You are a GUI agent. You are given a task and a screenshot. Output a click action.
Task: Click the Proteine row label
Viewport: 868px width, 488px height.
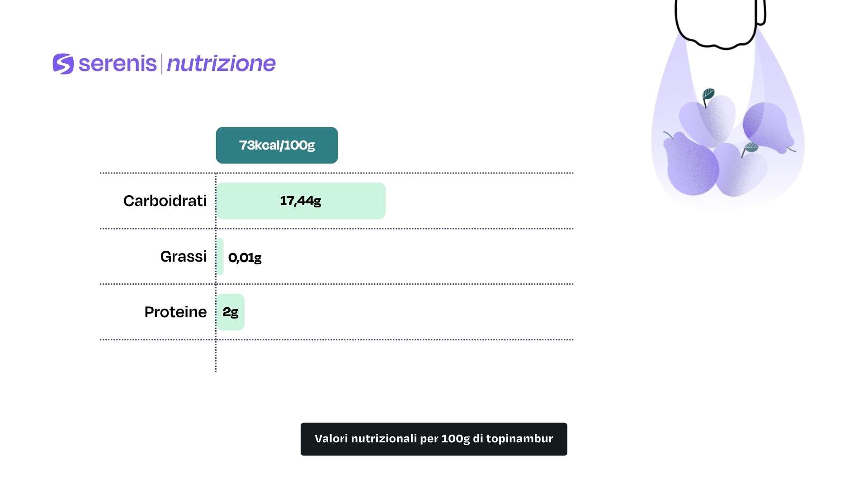[175, 312]
